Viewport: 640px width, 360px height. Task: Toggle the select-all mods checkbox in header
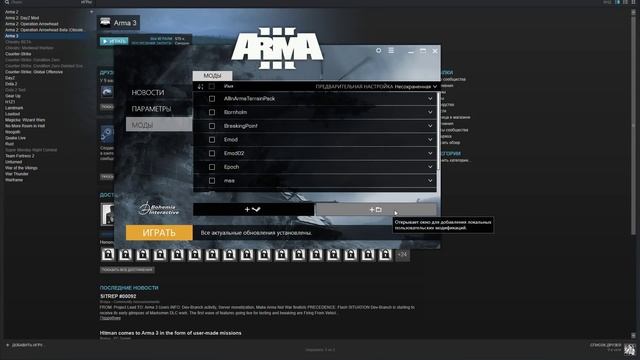click(x=211, y=87)
